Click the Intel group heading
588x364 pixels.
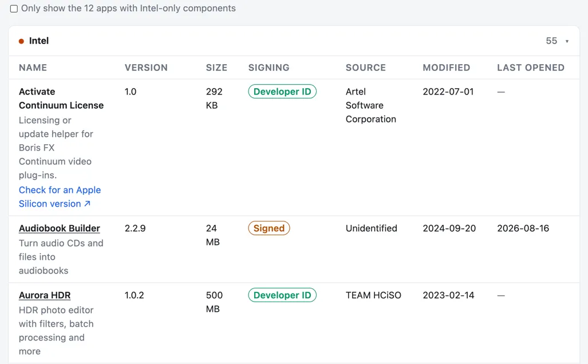tap(39, 41)
